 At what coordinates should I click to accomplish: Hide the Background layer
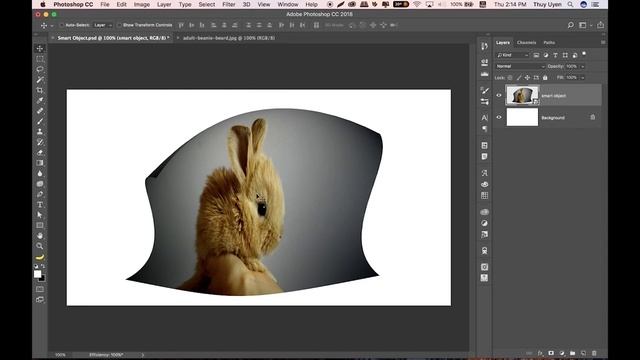point(499,117)
